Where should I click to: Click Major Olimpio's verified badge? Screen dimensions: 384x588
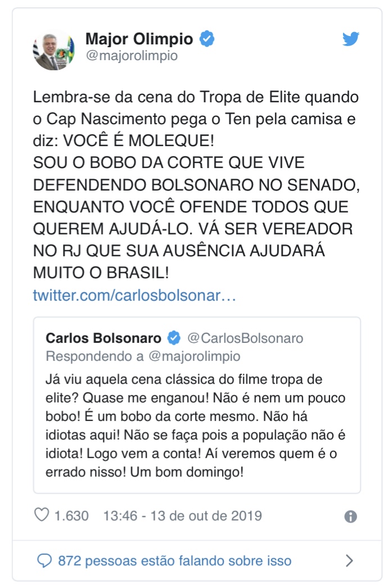coord(207,39)
